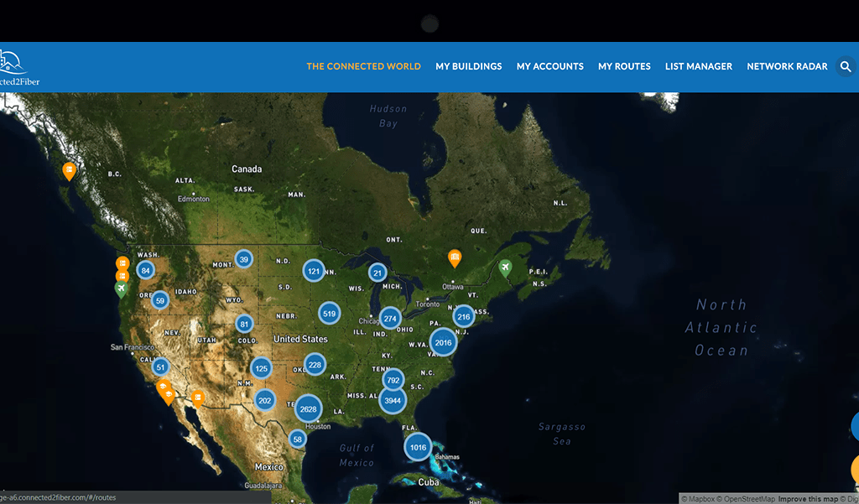Switch to Network Radar

click(787, 66)
